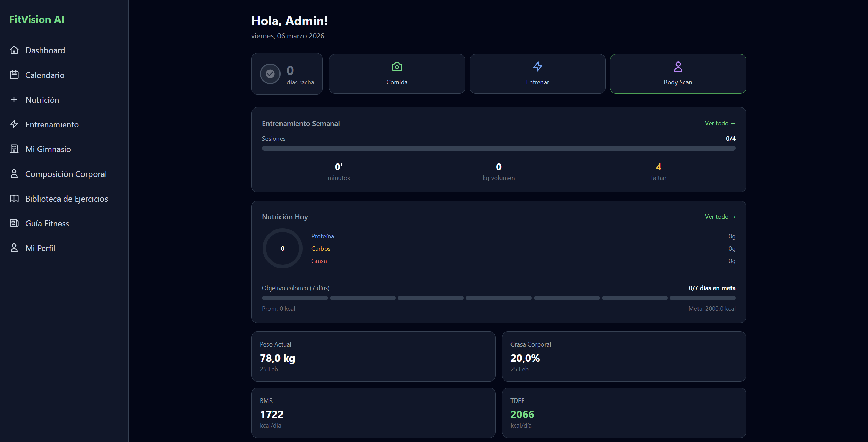Click 'Prom: 0 kcal' text
Image resolution: width=868 pixels, height=442 pixels.
pyautogui.click(x=278, y=309)
